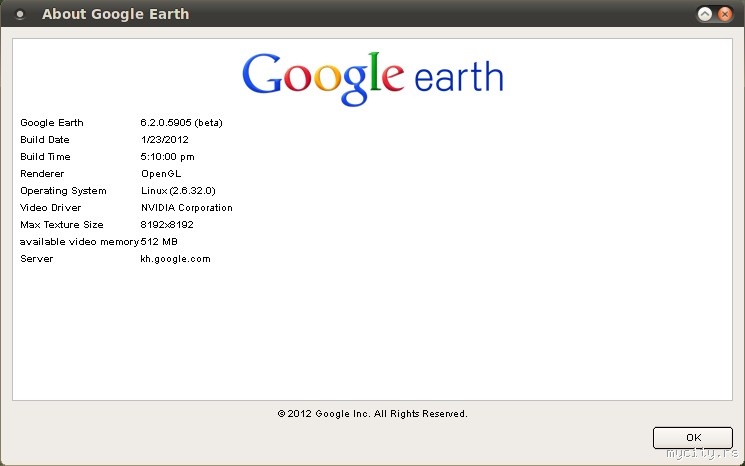Image resolution: width=745 pixels, height=466 pixels.
Task: Click the Build Time label
Action: pyautogui.click(x=45, y=157)
